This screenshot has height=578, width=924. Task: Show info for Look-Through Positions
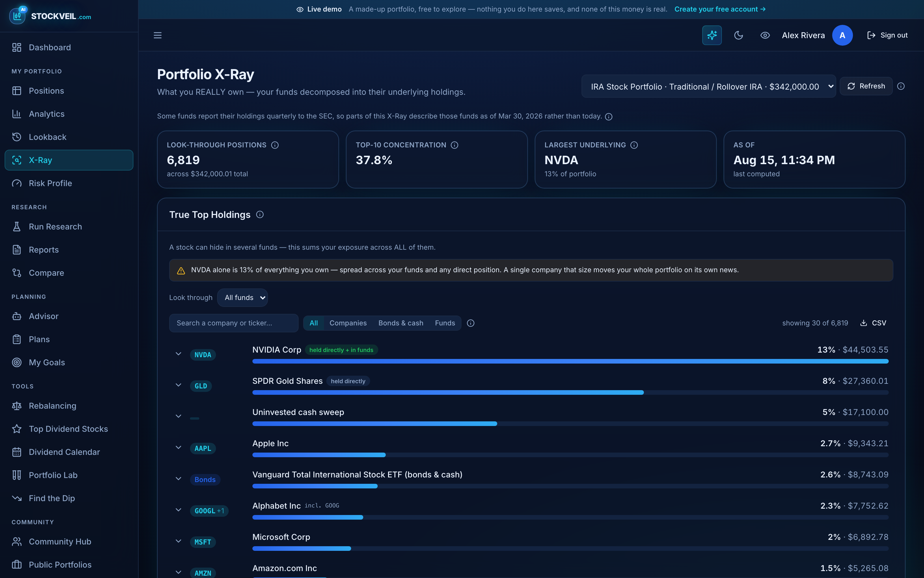coord(275,145)
